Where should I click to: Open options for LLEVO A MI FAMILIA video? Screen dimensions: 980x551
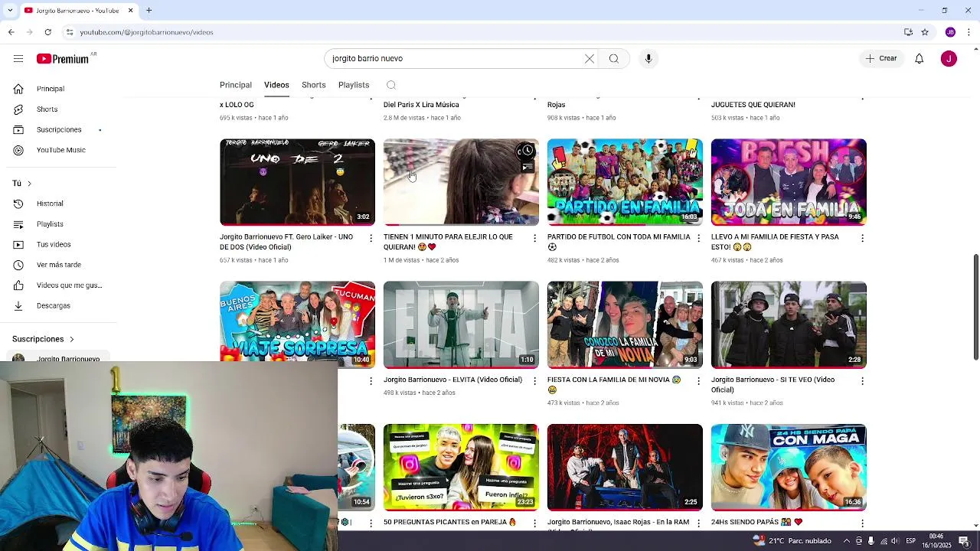pyautogui.click(x=862, y=238)
